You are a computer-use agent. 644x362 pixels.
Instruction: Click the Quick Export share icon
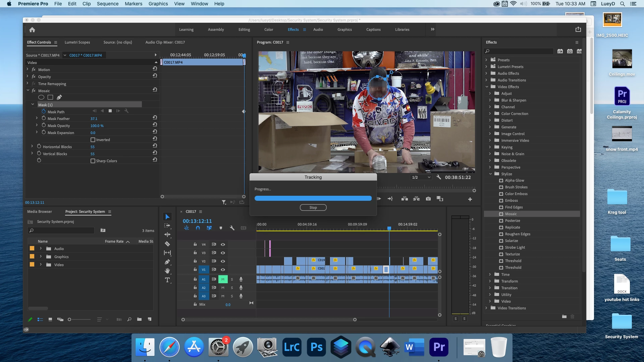pyautogui.click(x=578, y=29)
